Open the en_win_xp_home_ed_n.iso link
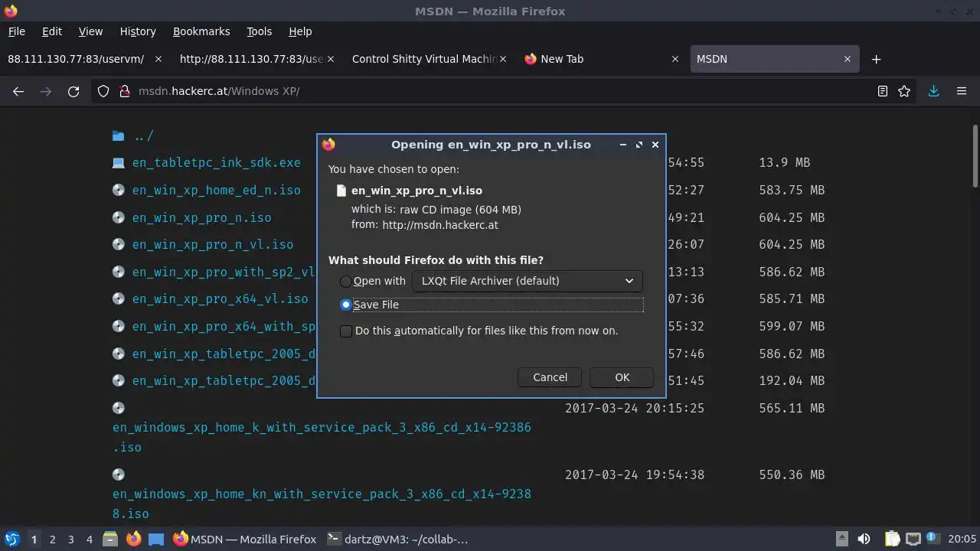 point(216,190)
